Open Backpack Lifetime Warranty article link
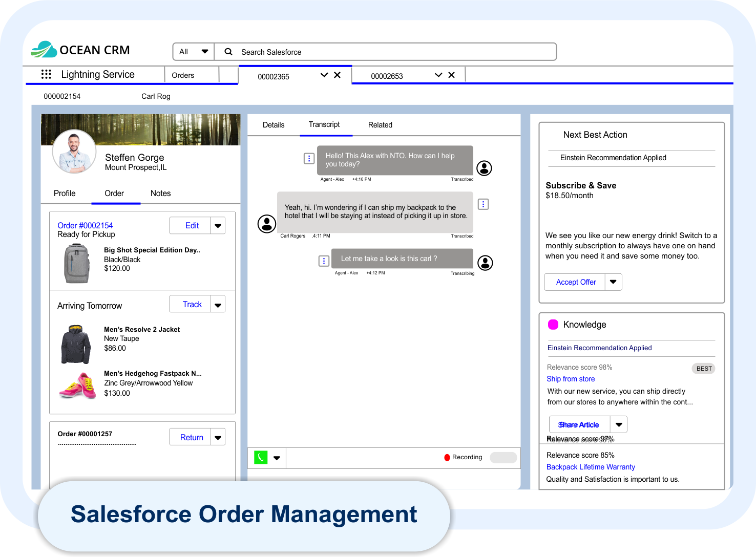756x557 pixels. (x=591, y=467)
